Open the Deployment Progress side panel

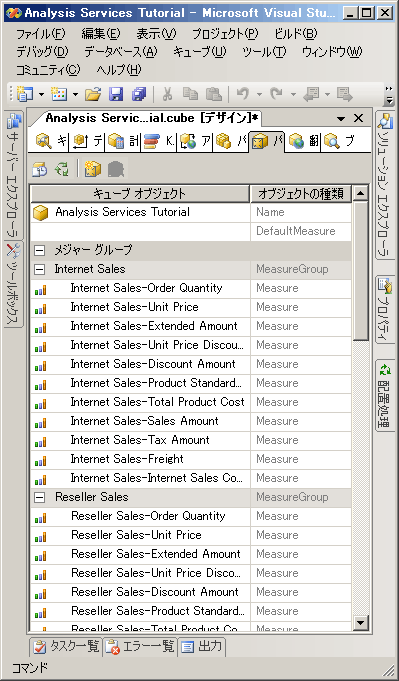[385, 395]
